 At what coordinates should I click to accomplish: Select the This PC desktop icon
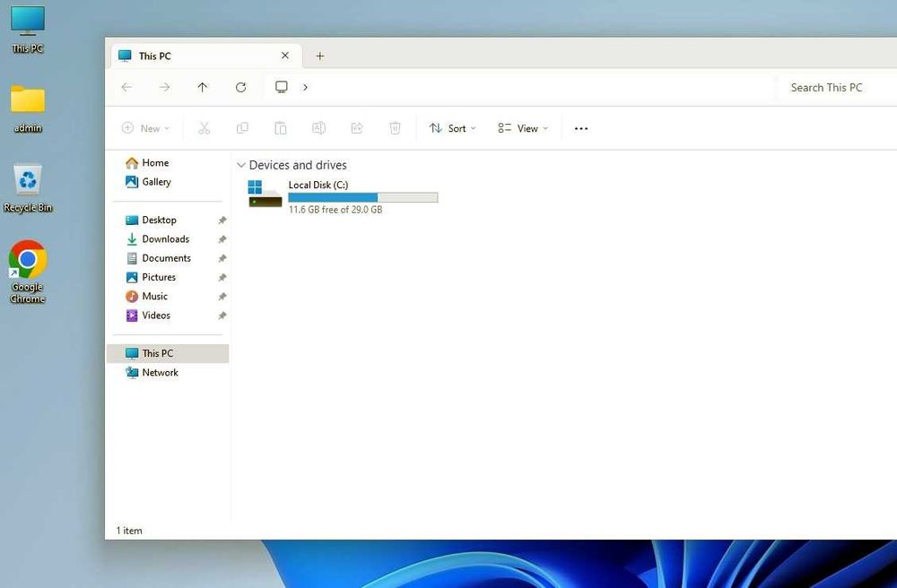28,30
